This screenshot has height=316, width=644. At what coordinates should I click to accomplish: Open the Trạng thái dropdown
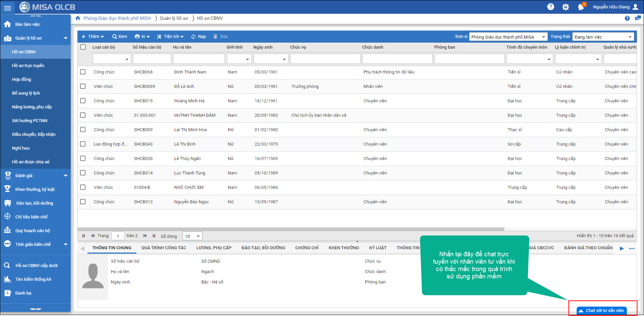[x=603, y=37]
